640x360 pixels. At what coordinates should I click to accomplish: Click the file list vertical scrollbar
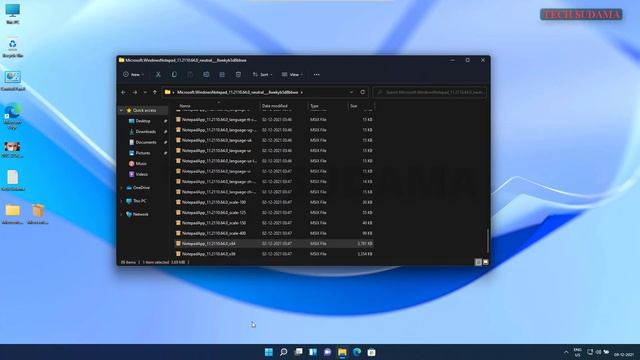click(487, 241)
